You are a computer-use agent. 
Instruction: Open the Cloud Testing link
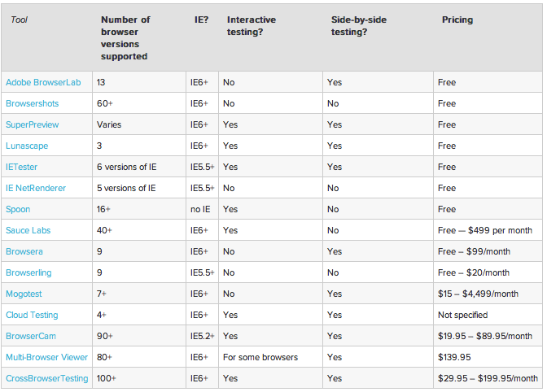click(32, 315)
